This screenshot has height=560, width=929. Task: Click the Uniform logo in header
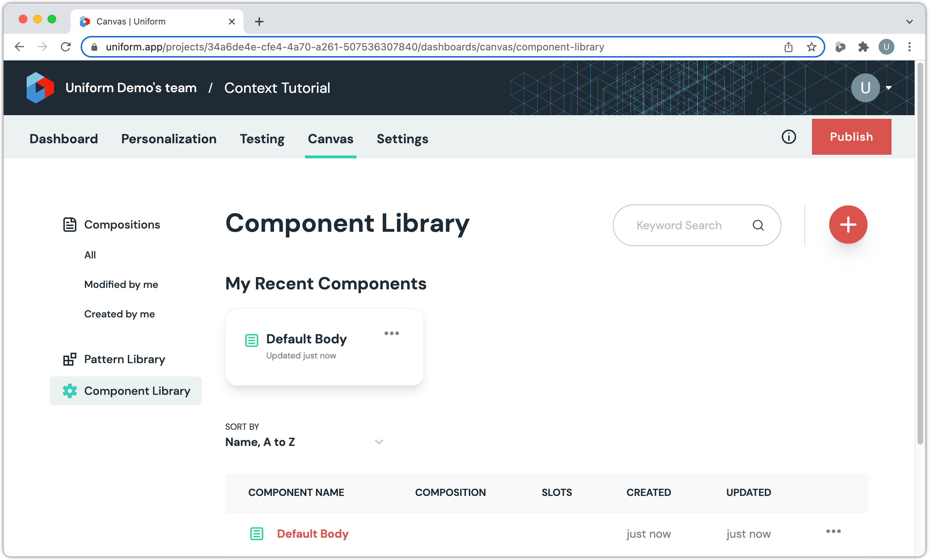(40, 88)
